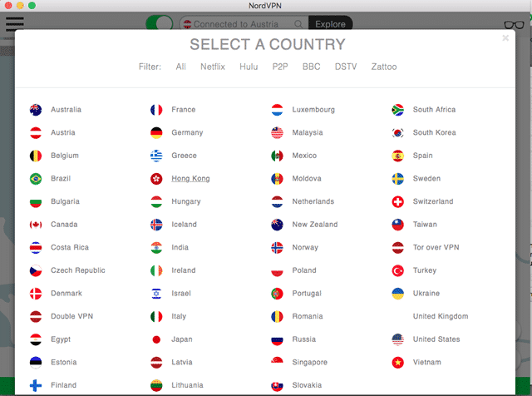
Task: Click the Mexico flag icon
Action: point(277,156)
